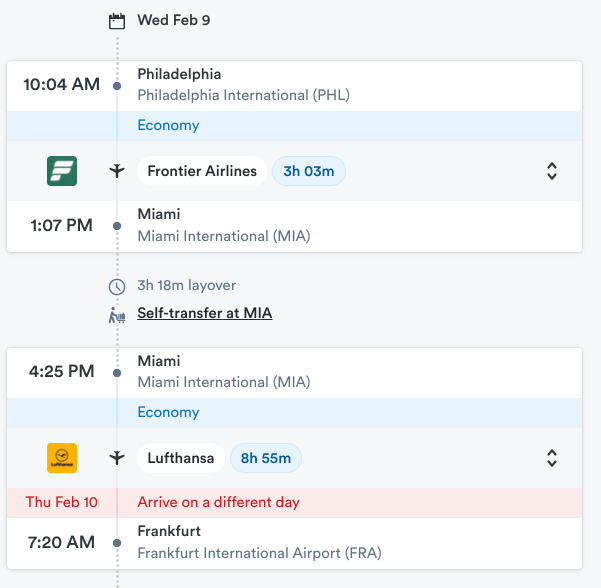Click the airplane icon next to Lufthansa
The width and height of the screenshot is (601, 588).
click(117, 458)
